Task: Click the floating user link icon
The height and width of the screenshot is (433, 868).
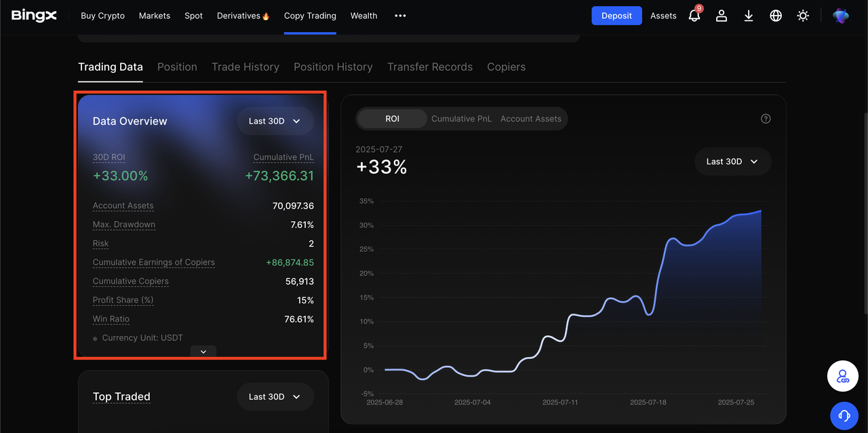Action: [843, 377]
